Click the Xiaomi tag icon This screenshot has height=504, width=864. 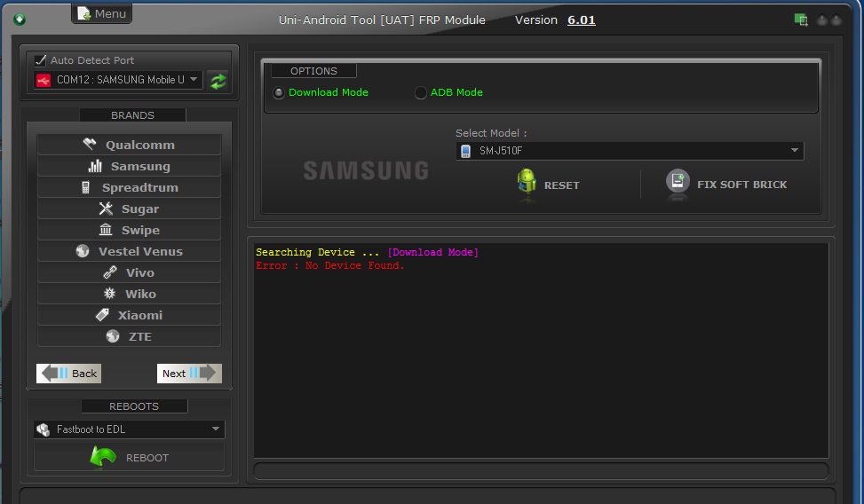click(x=102, y=315)
